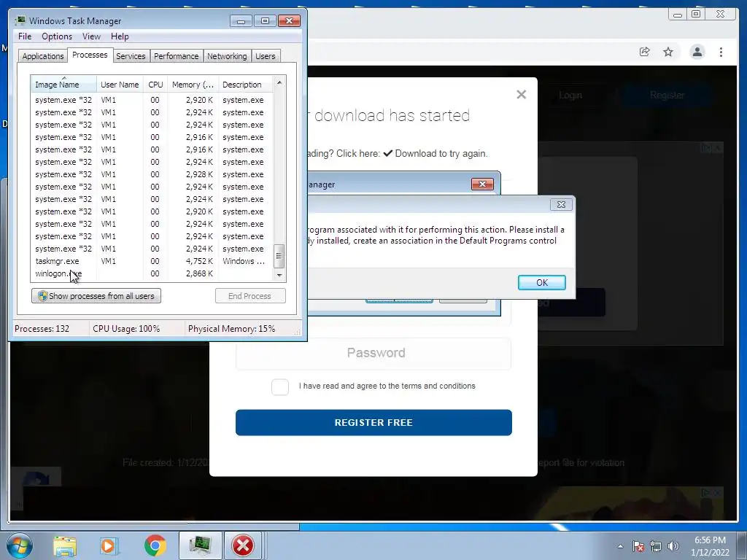
Task: Switch to the Users tab
Action: pyautogui.click(x=266, y=56)
